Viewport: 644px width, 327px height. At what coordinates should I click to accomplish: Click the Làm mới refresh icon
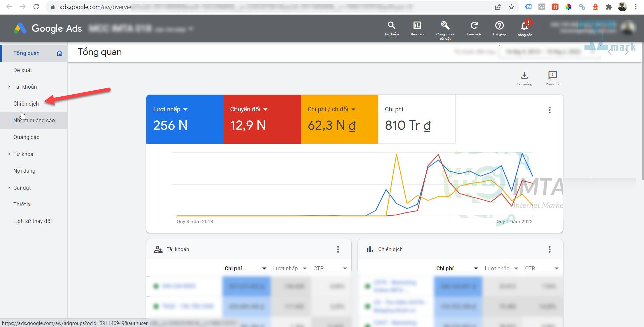coord(474,28)
